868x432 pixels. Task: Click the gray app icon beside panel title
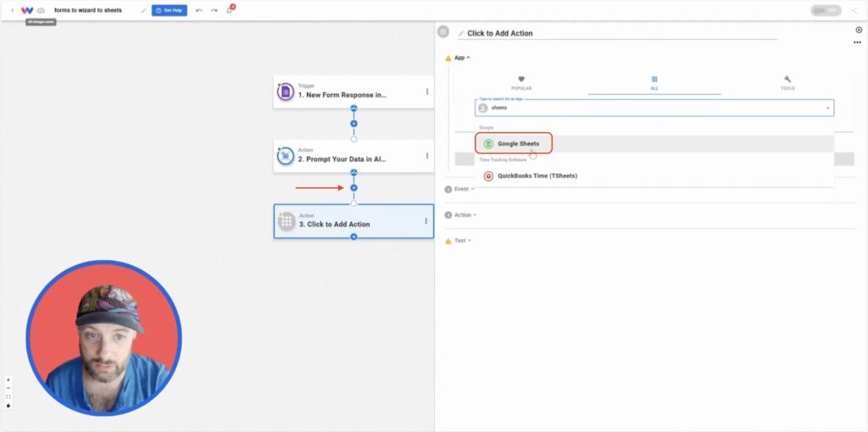443,31
